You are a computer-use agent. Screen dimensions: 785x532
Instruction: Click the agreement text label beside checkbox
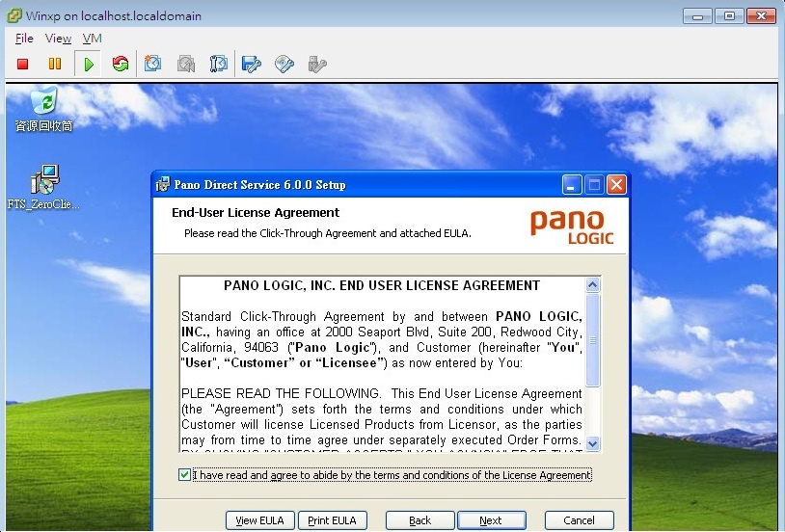pos(392,475)
